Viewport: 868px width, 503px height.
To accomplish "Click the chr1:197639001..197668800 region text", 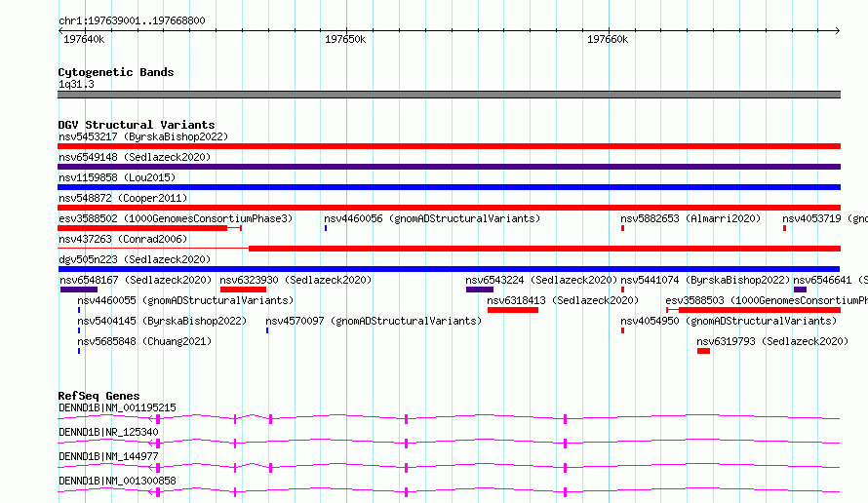I will [x=132, y=20].
